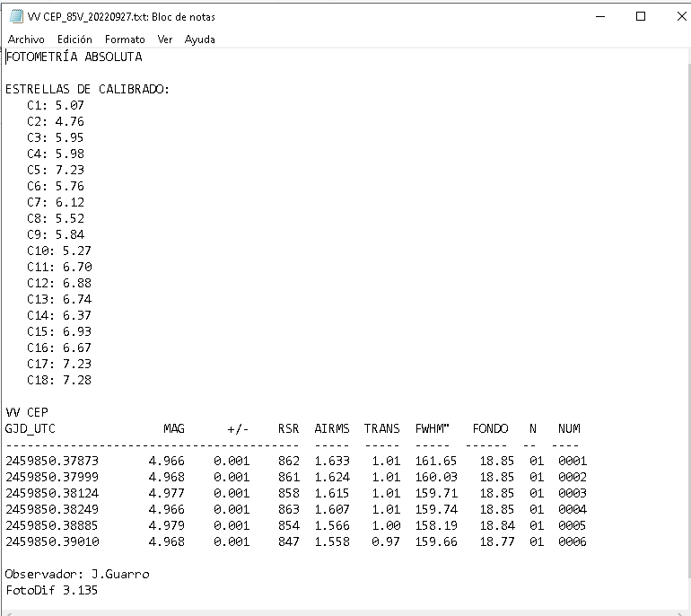Place cursor on the C1: 5.07 line
The width and height of the screenshot is (691, 616).
[56, 105]
